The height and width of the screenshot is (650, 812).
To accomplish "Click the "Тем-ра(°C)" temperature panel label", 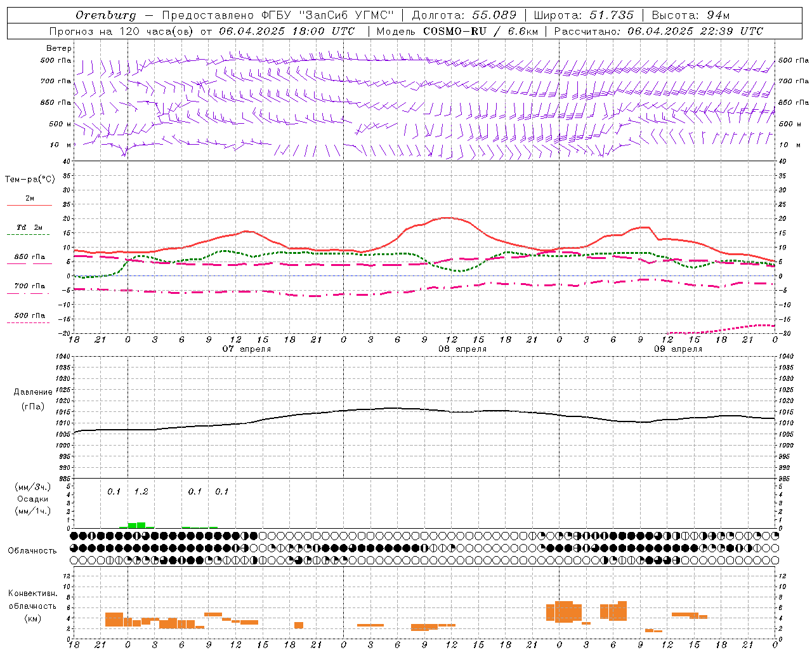I will [30, 180].
